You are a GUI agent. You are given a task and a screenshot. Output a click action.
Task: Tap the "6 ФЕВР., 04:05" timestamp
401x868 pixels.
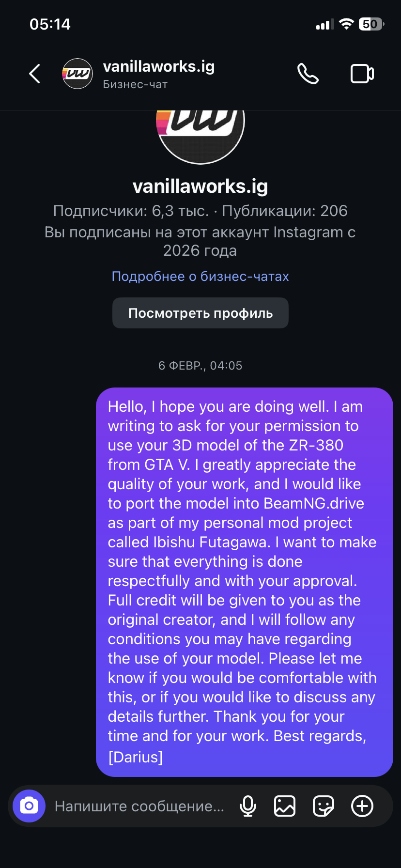click(x=200, y=366)
